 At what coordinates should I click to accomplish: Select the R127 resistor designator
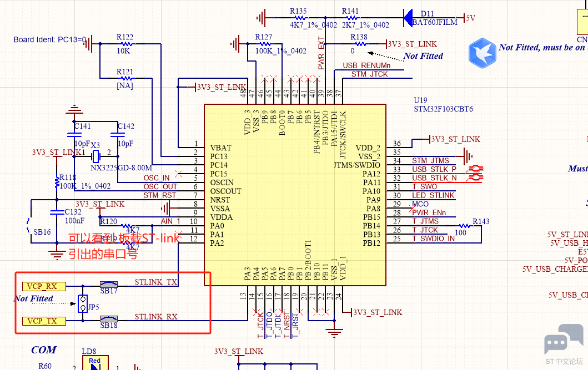(x=264, y=37)
